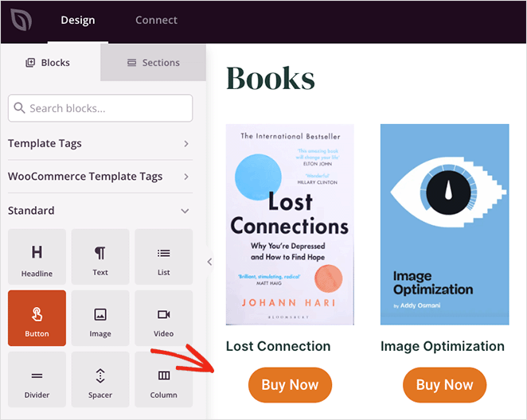
Task: Select the Video block
Action: [164, 318]
